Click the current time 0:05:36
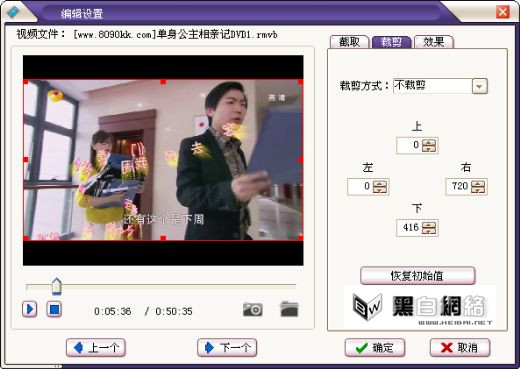520x369 pixels. 112,311
